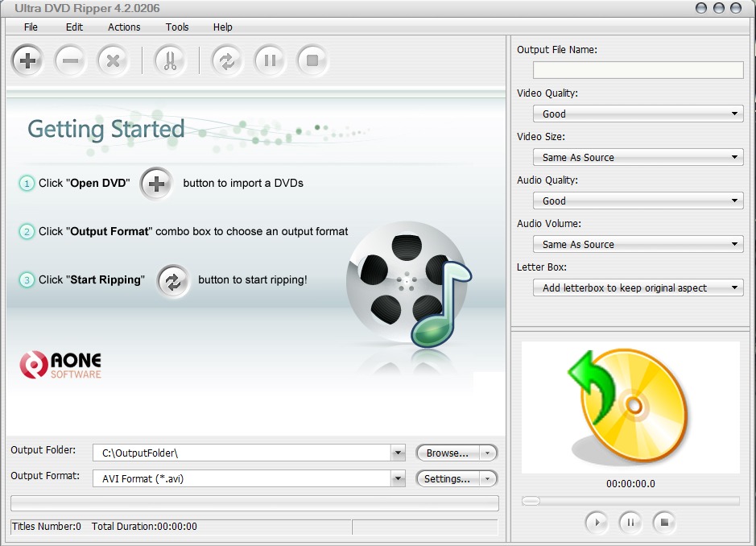Click the Remove minus toolbar button
The image size is (756, 546).
[x=70, y=60]
